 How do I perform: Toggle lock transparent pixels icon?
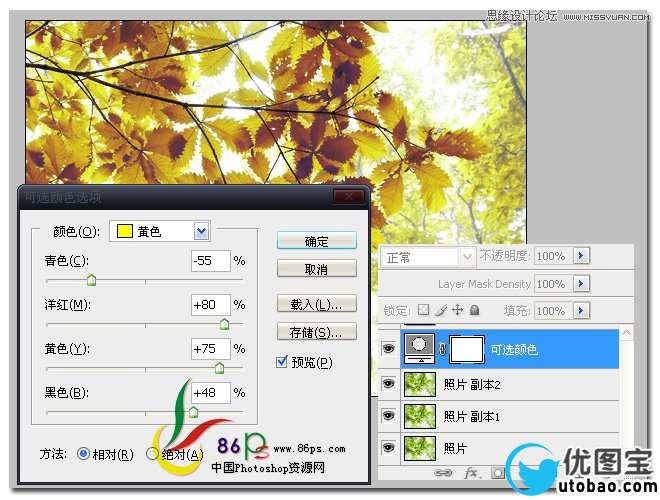coord(423,310)
